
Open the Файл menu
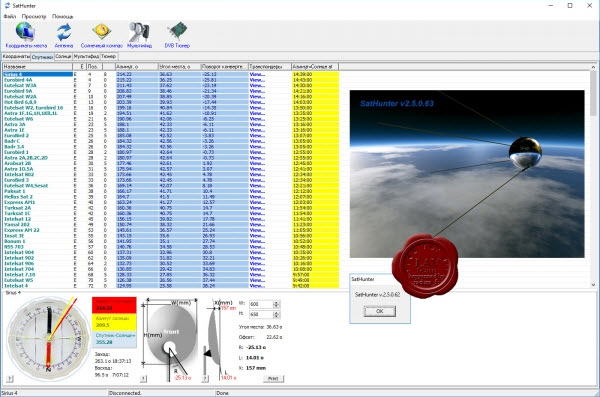coord(10,16)
